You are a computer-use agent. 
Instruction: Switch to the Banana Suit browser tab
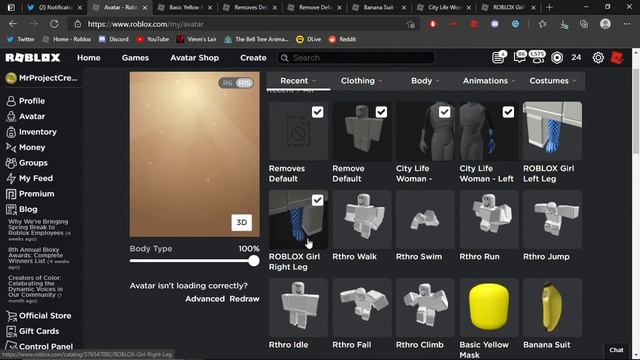tap(378, 7)
